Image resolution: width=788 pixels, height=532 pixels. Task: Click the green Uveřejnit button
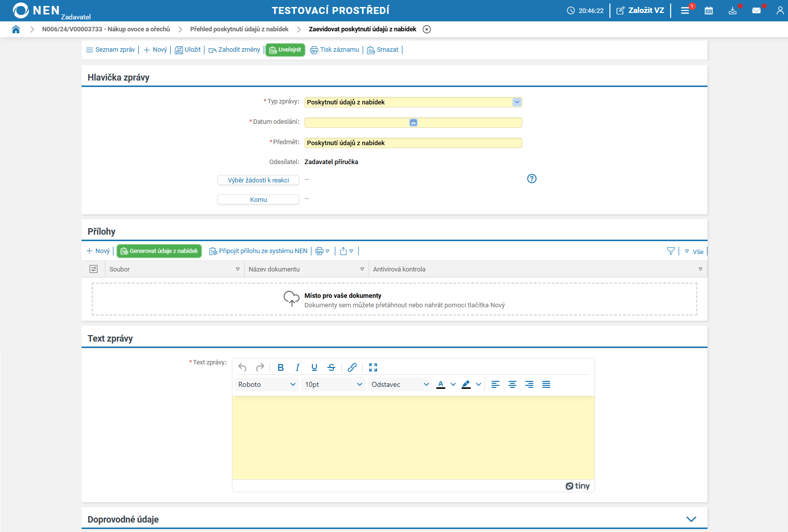click(285, 50)
